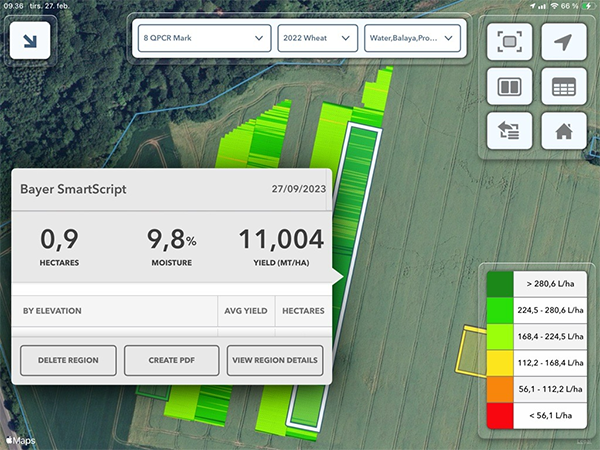Screen dimensions: 600x450
Task: Select the orange 56,1 - 112,2 L/ha swatch
Action: [500, 389]
